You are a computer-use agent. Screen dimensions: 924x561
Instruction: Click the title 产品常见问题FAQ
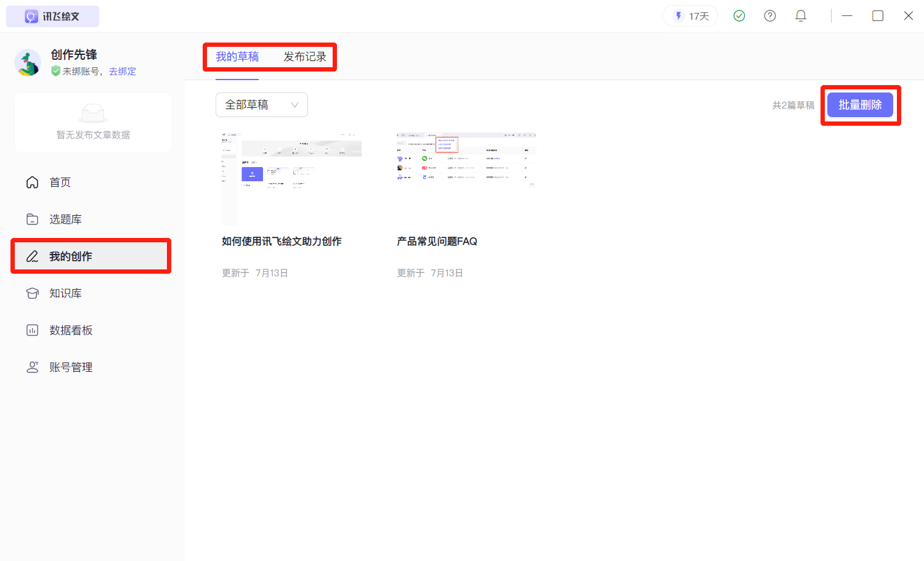point(437,241)
